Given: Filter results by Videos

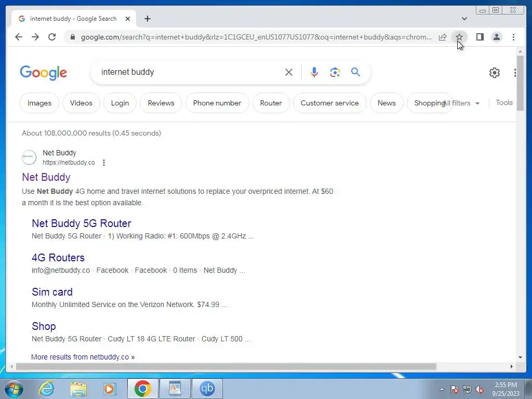Looking at the screenshot, I should coord(81,103).
